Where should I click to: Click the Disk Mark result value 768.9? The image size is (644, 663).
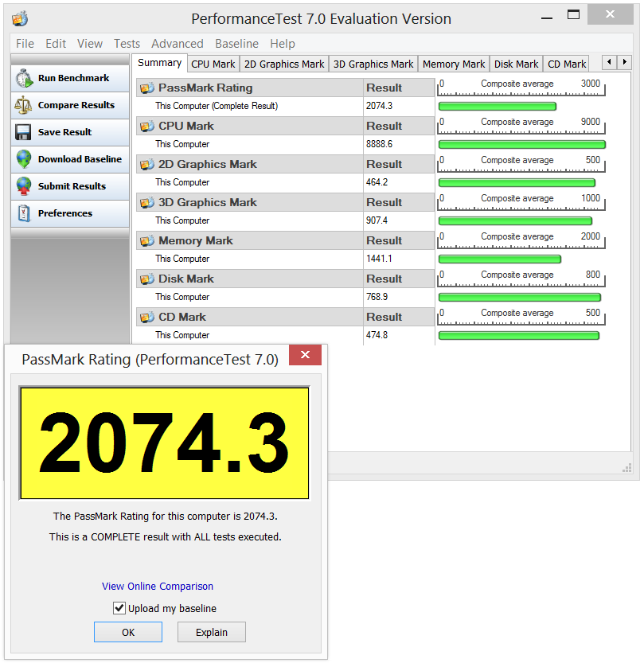pos(377,297)
